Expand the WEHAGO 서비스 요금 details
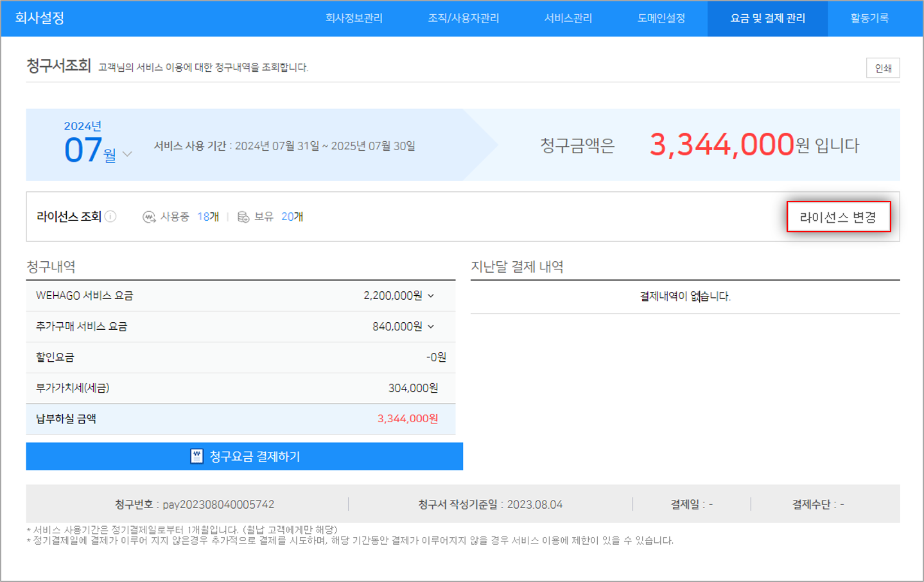Screen dimensions: 924x582 point(431,296)
